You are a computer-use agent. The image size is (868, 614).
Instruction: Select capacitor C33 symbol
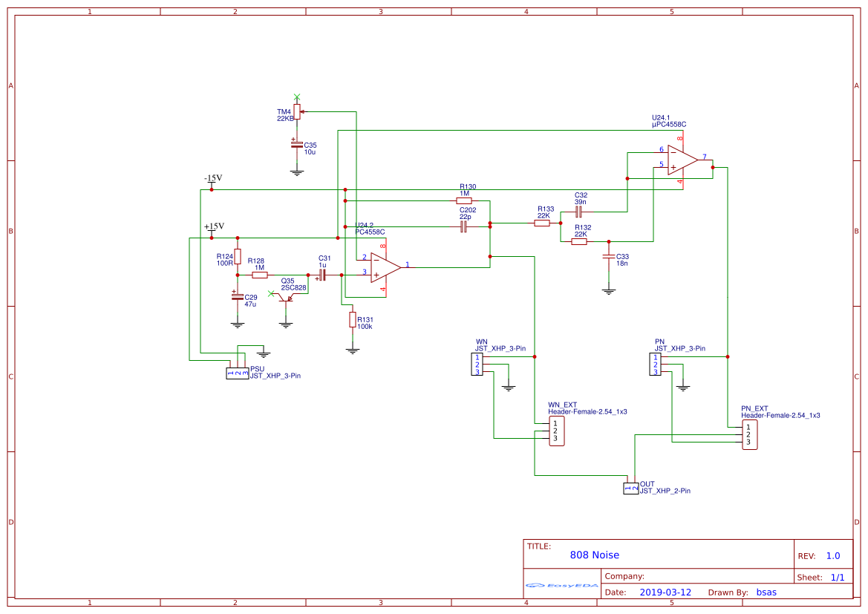coord(608,257)
